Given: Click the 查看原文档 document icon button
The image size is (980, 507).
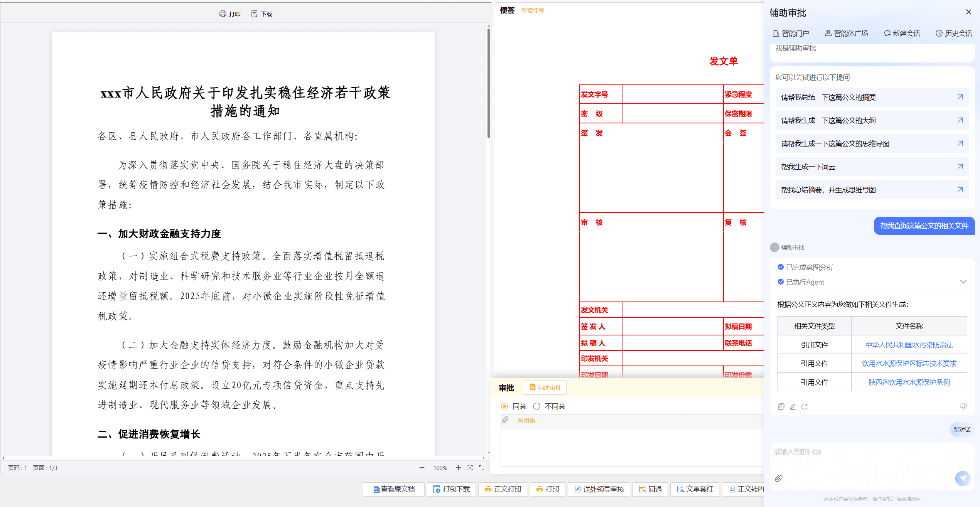Looking at the screenshot, I should (x=394, y=489).
